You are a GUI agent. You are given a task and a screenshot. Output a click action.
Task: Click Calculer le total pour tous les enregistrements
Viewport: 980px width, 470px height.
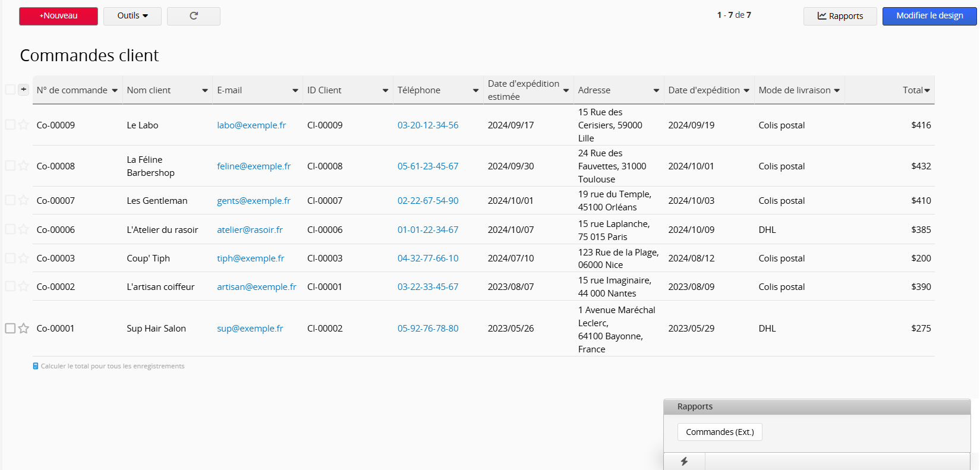click(x=112, y=366)
